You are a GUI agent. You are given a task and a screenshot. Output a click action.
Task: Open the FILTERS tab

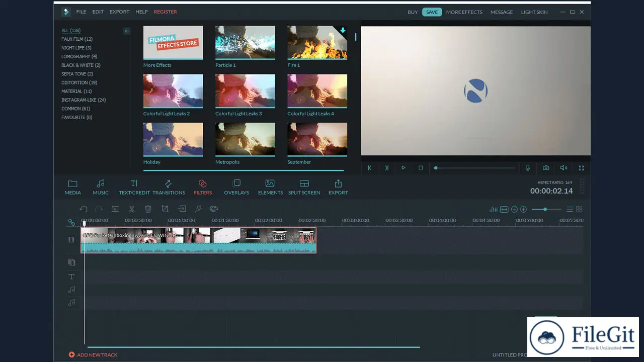203,187
